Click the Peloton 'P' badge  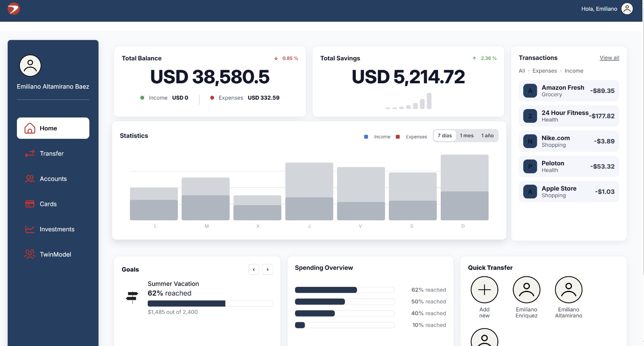click(x=530, y=167)
